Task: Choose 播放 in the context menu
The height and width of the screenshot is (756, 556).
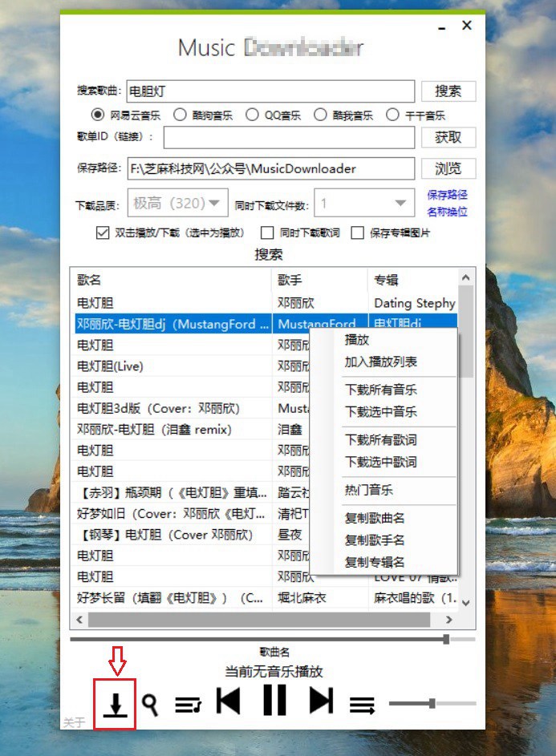Action: [357, 340]
